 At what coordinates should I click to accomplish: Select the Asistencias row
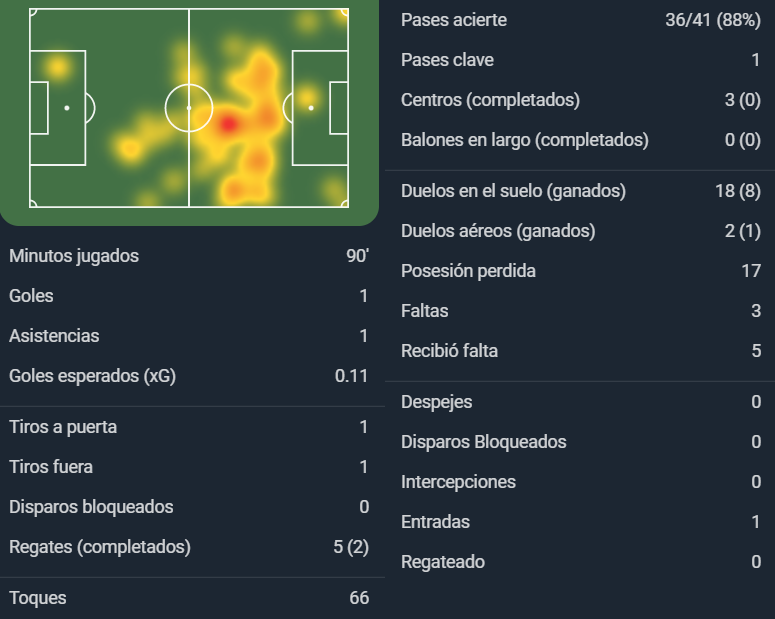(x=189, y=336)
